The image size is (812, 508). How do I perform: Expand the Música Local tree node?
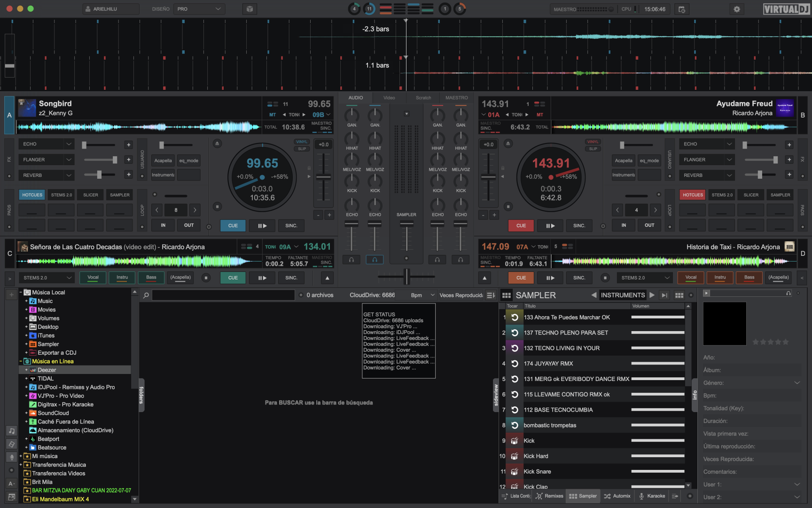pos(21,293)
